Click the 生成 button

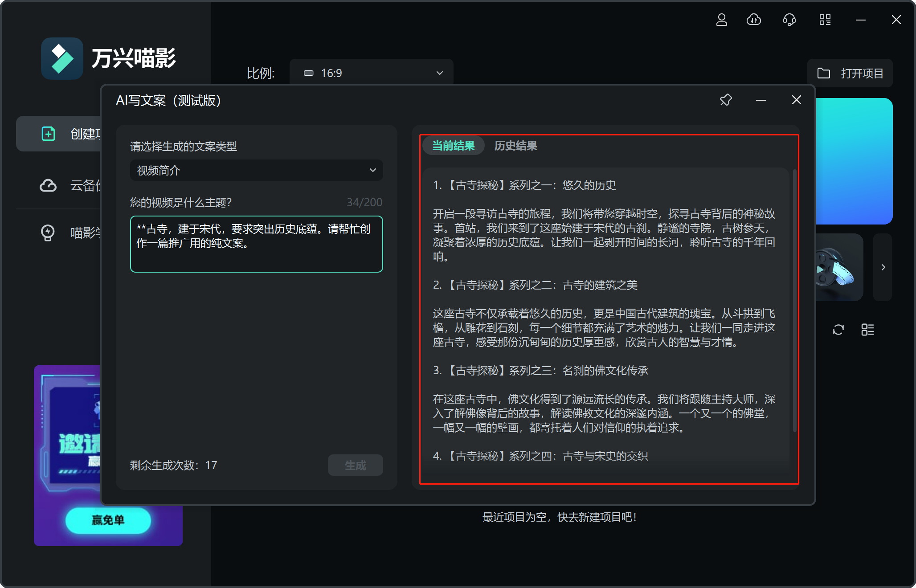(355, 465)
